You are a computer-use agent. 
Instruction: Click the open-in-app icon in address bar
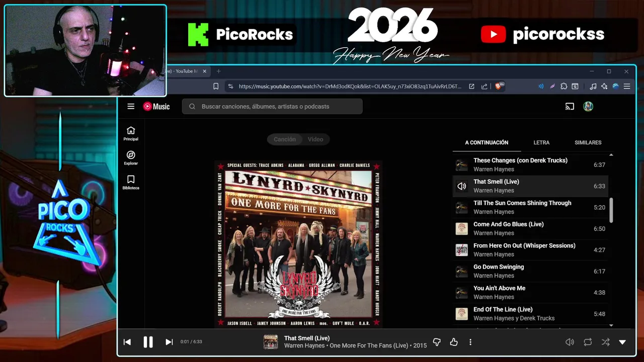(471, 86)
